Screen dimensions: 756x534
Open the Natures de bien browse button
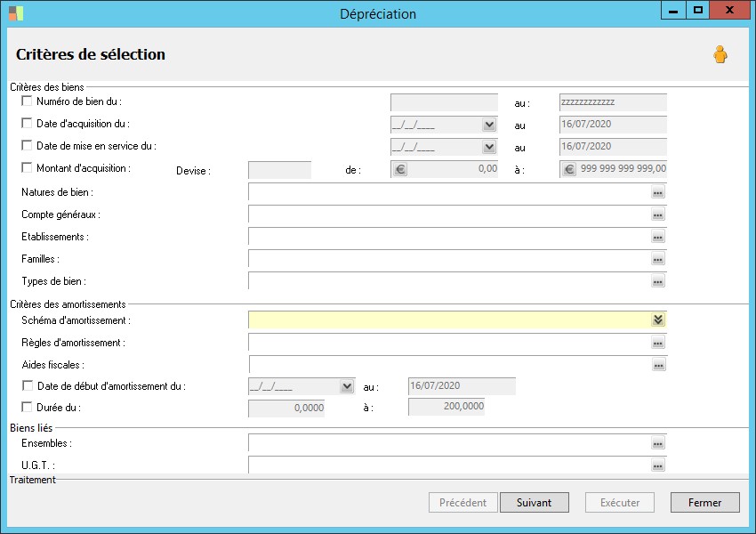tap(658, 192)
